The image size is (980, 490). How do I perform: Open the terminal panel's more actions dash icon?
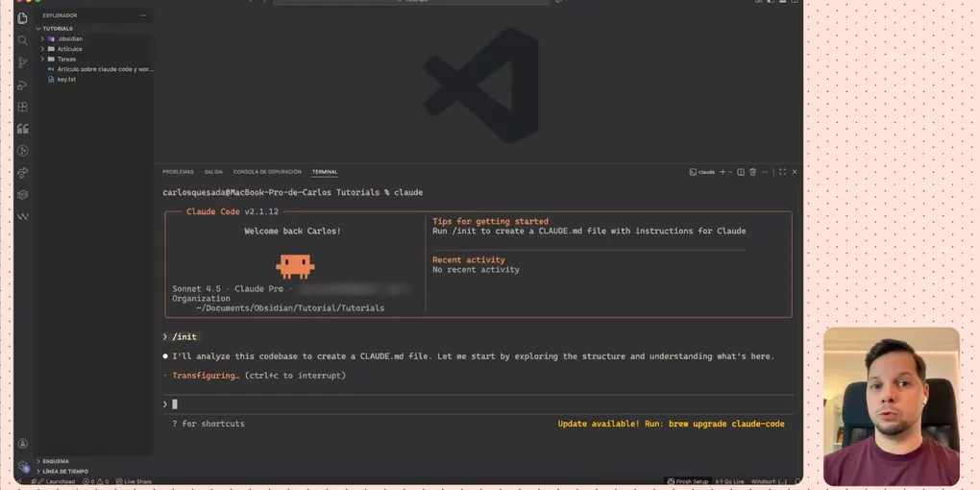[765, 172]
